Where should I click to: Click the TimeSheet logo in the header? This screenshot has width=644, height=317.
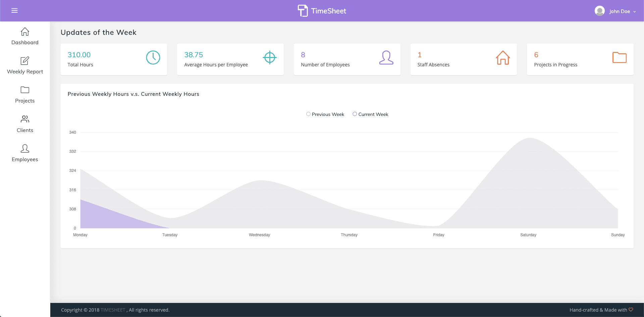[322, 11]
